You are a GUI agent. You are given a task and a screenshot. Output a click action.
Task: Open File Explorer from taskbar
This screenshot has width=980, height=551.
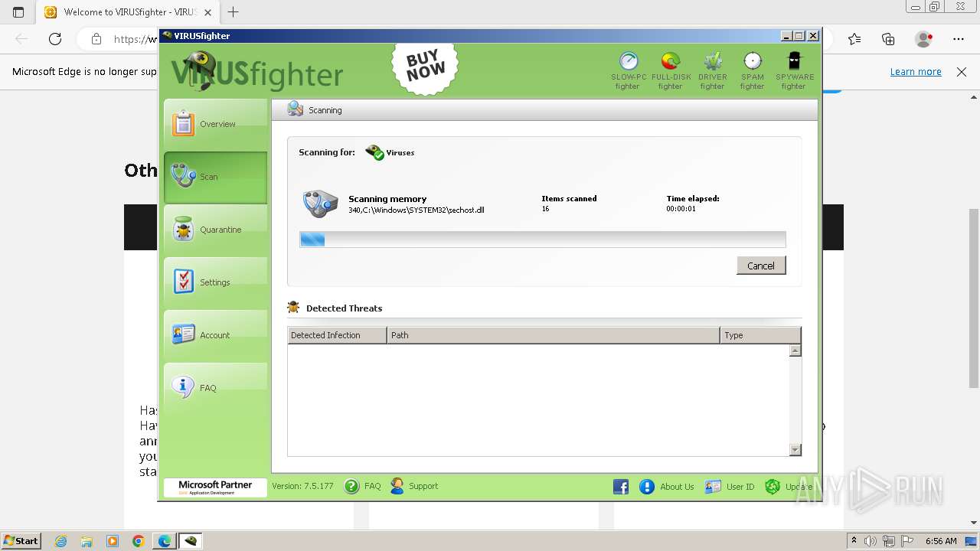(x=87, y=541)
